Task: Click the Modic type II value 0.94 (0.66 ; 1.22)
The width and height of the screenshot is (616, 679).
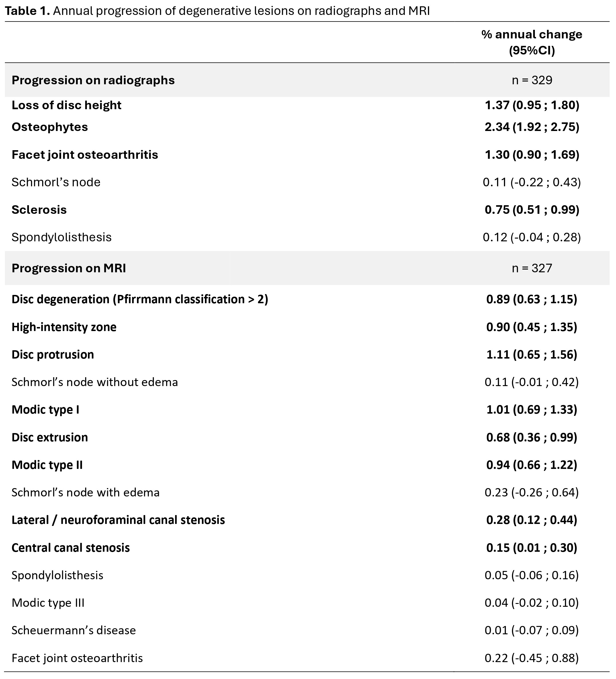Action: coord(531,465)
